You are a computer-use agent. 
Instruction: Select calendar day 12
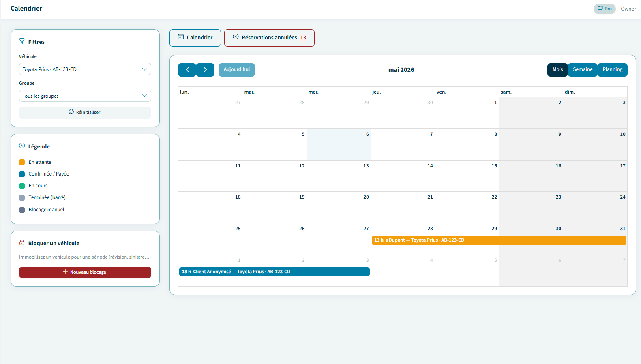tap(274, 176)
